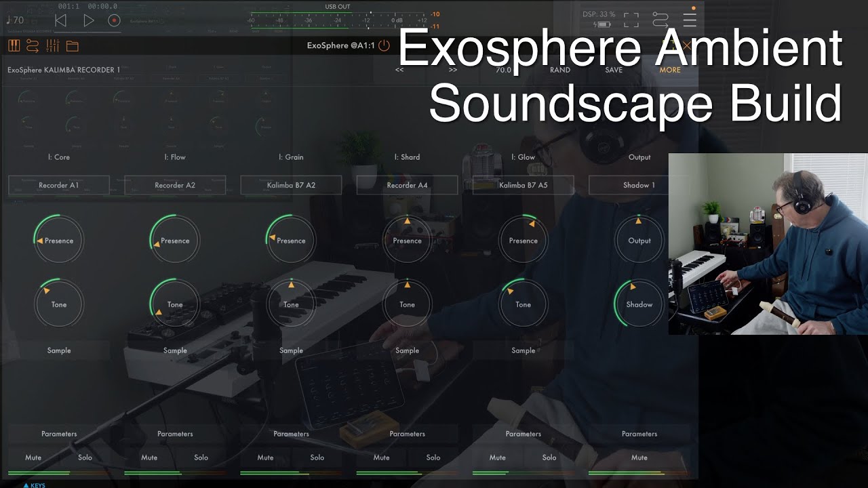Go to the previous preset with <<

(399, 70)
